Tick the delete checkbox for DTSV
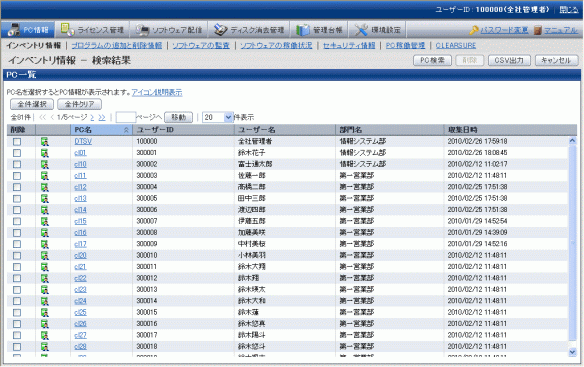The width and height of the screenshot is (584, 367). coord(17,142)
